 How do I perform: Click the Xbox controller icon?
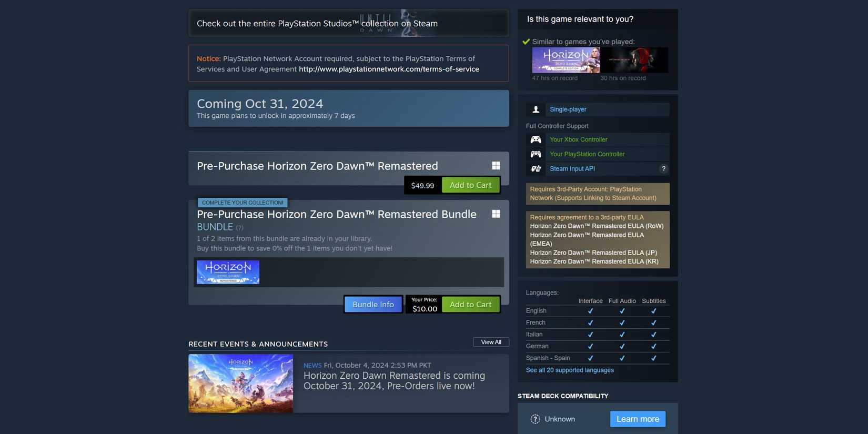(536, 139)
